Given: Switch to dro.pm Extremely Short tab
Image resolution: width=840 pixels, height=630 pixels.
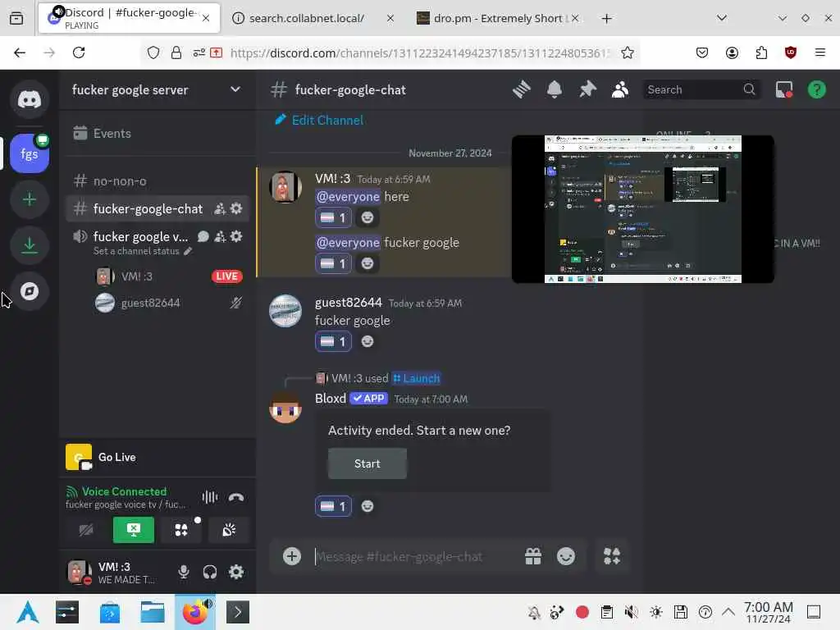Looking at the screenshot, I should point(498,18).
